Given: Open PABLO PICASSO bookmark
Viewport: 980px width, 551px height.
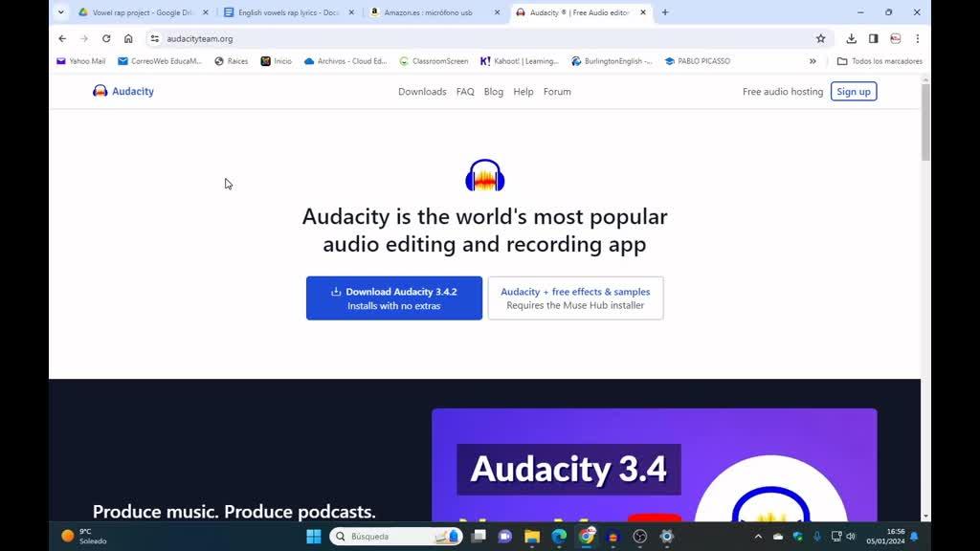Looking at the screenshot, I should click(x=698, y=61).
